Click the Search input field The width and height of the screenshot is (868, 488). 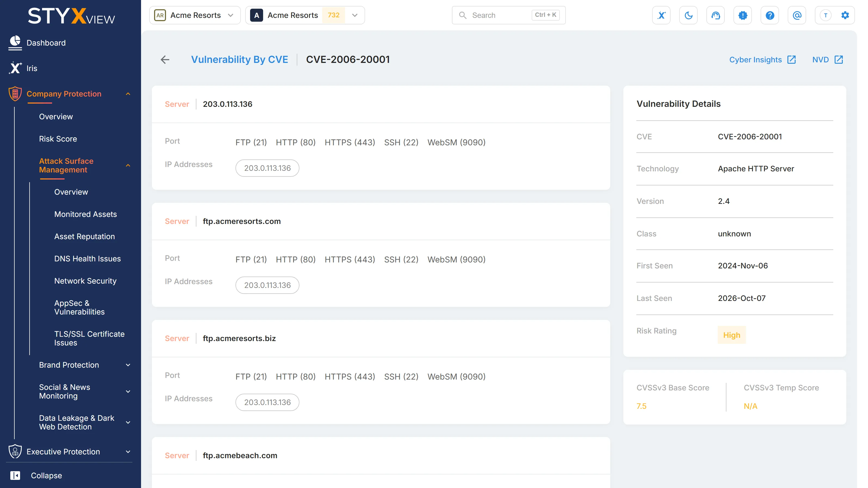pyautogui.click(x=509, y=15)
